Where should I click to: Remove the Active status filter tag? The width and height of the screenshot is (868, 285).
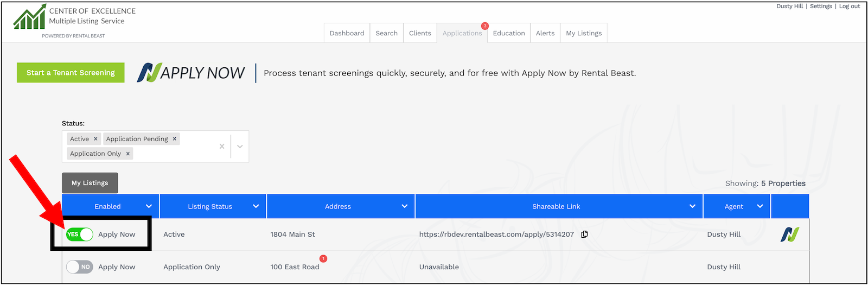coord(95,139)
